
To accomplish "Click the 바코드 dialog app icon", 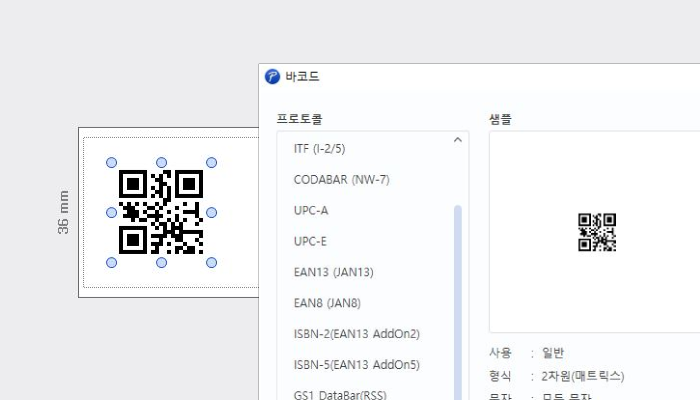I will pos(272,76).
